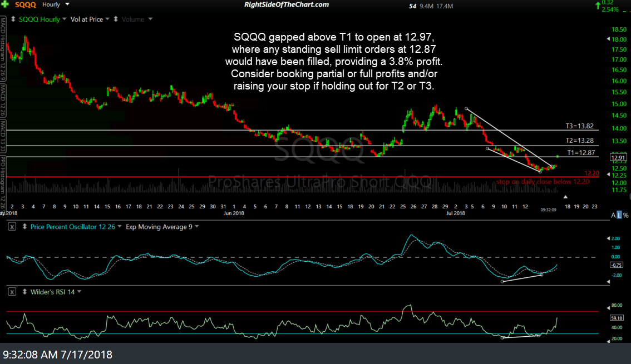Click the scale arrow beside PPO 2.00 value
Viewport: 631px width, 364px height.
pos(608,238)
